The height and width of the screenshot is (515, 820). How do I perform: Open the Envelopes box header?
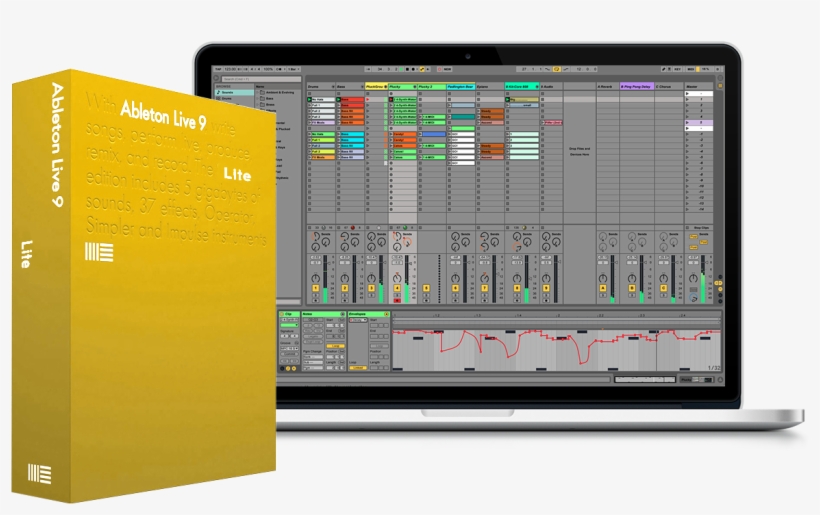pos(369,314)
